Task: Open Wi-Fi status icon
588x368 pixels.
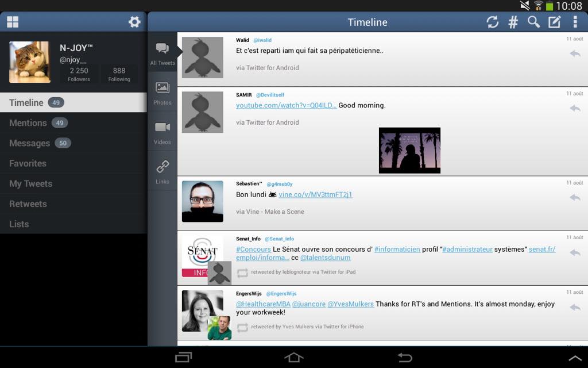Action: pyautogui.click(x=539, y=5)
